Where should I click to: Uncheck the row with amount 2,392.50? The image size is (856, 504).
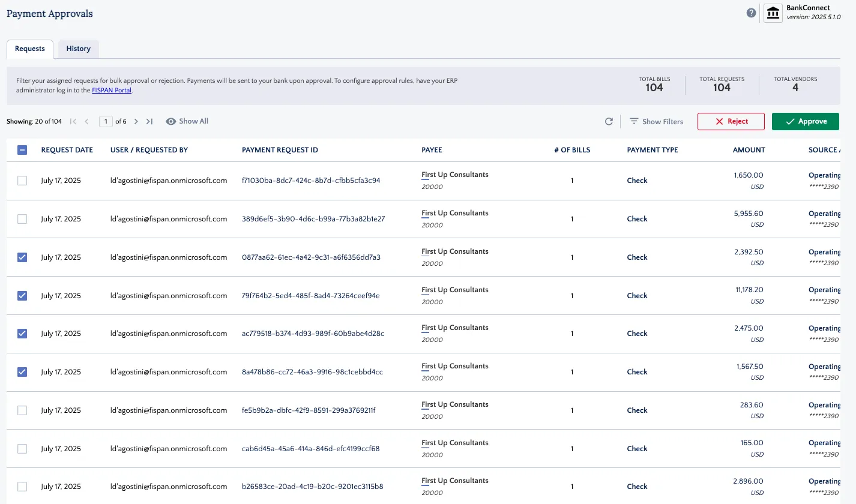coord(22,257)
